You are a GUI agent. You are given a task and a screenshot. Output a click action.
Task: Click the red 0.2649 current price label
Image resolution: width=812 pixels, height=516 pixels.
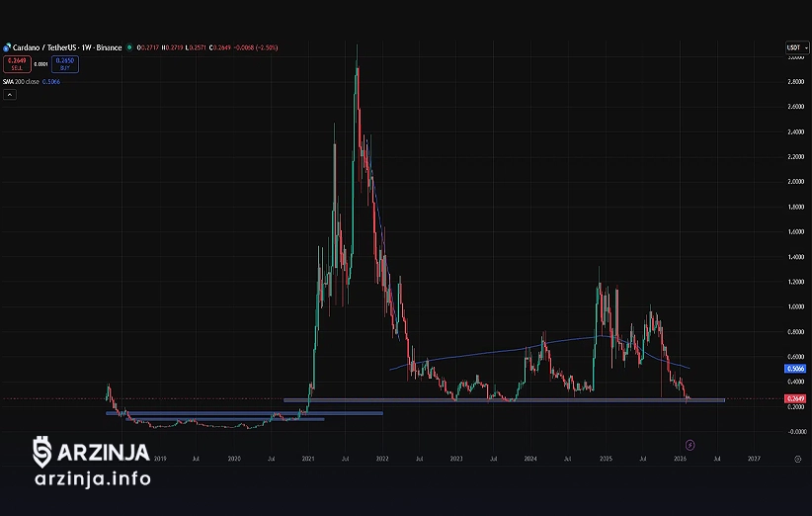pyautogui.click(x=795, y=399)
